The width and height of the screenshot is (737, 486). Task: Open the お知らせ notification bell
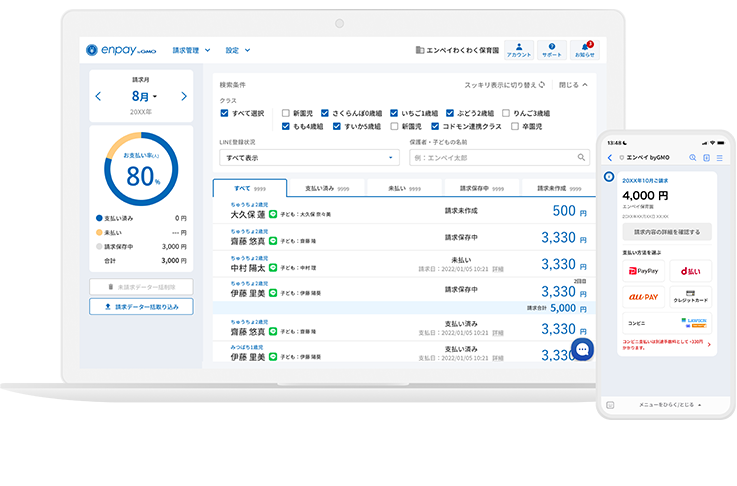(585, 50)
